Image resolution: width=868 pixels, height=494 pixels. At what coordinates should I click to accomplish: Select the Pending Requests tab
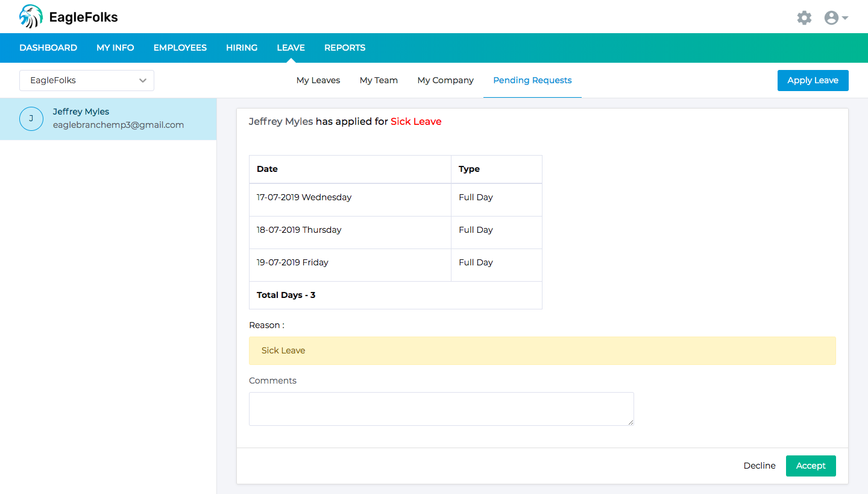click(532, 80)
